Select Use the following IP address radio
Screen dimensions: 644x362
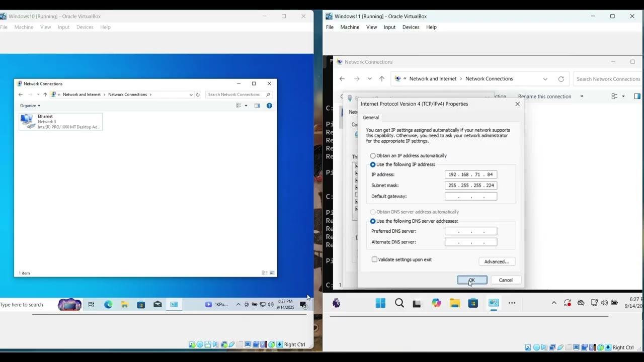tap(373, 165)
